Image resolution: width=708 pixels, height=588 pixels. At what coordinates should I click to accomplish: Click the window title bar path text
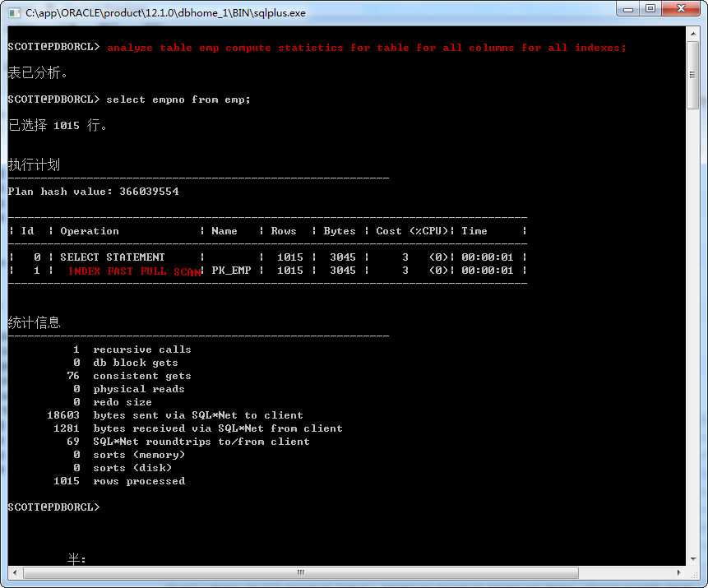[165, 13]
